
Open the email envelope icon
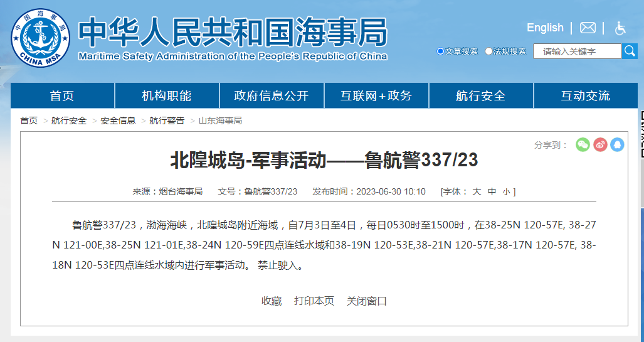pyautogui.click(x=588, y=28)
